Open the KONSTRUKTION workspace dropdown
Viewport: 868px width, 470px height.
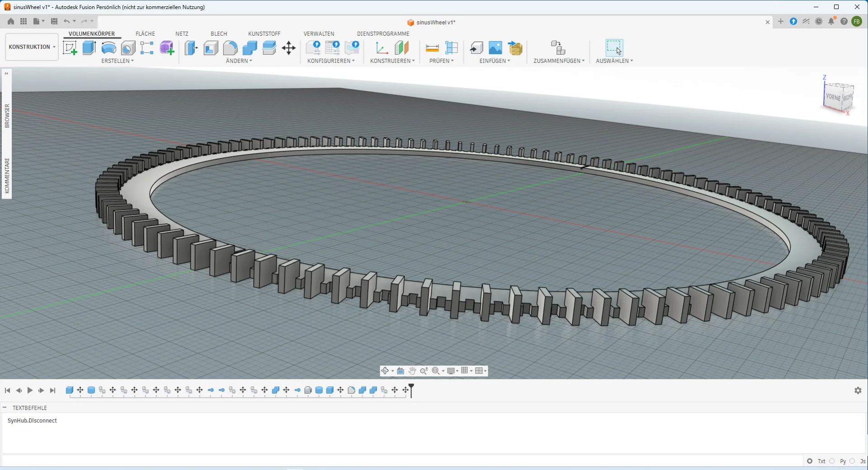(32, 47)
